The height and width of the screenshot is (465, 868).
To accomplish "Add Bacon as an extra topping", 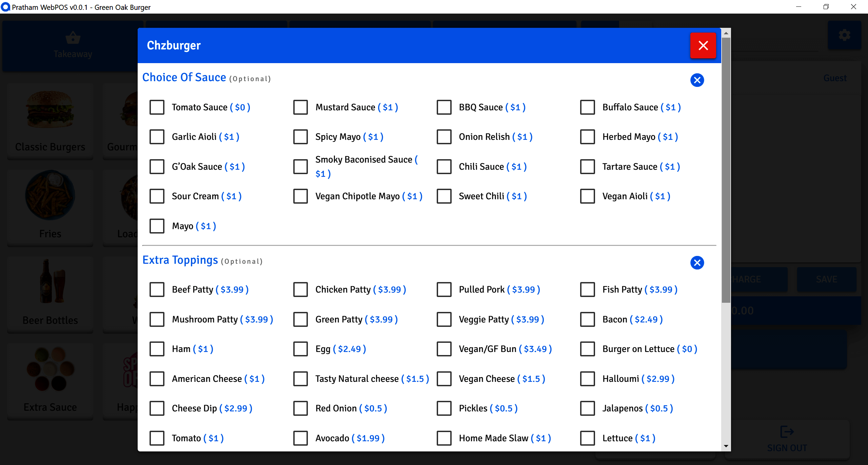I will (x=587, y=319).
